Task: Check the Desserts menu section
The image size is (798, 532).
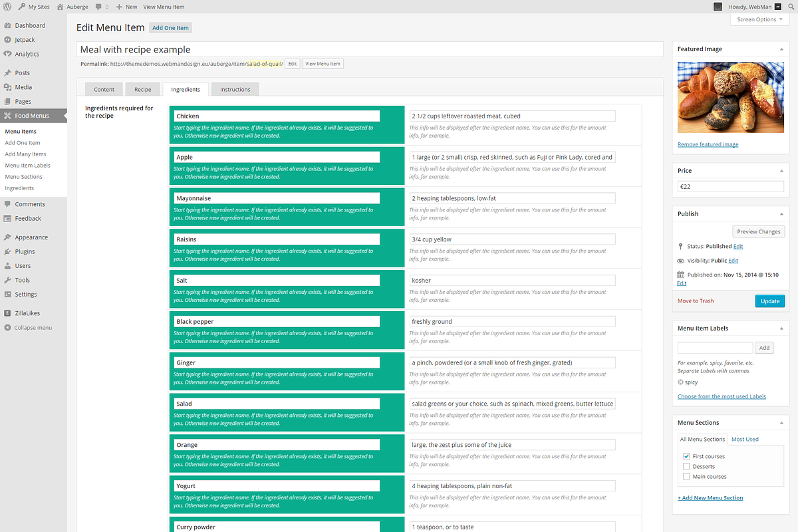Action: 686,466
